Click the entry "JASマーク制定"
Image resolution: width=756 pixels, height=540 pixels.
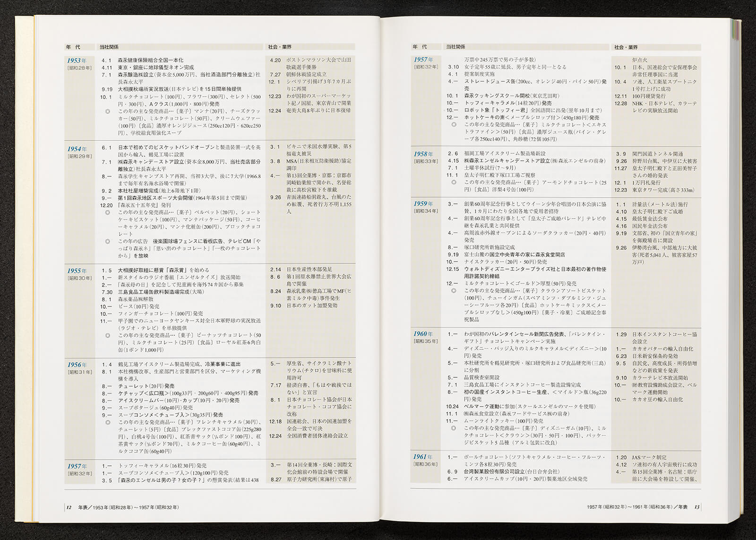coord(649,457)
